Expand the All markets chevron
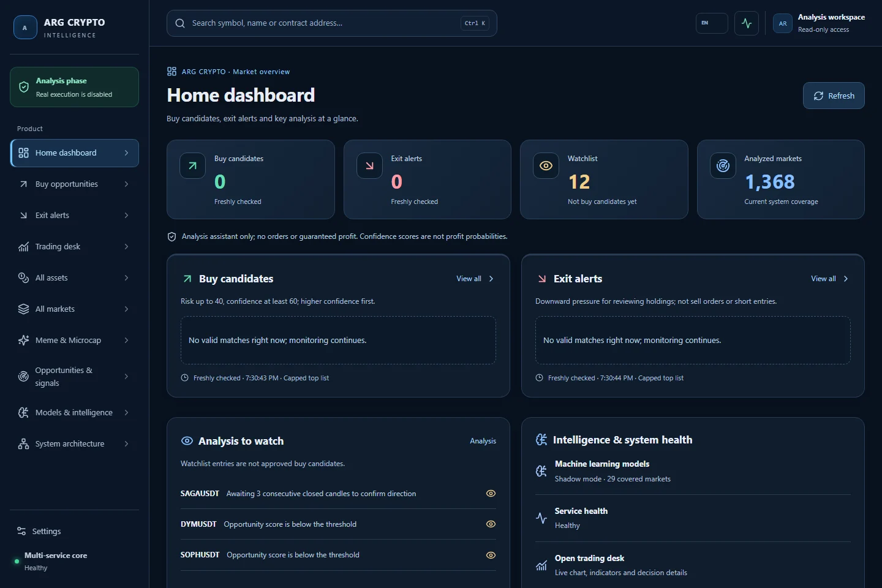This screenshot has height=588, width=882. tap(126, 309)
